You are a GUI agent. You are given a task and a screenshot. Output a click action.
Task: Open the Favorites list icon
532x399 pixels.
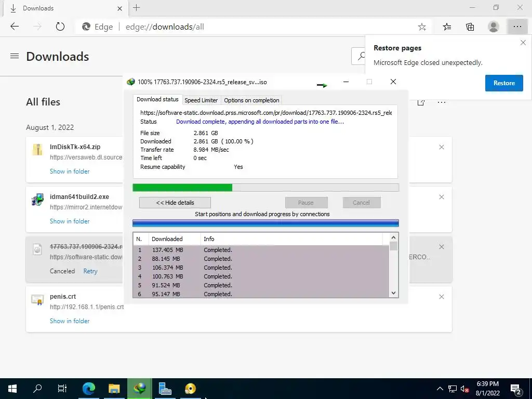click(x=447, y=27)
